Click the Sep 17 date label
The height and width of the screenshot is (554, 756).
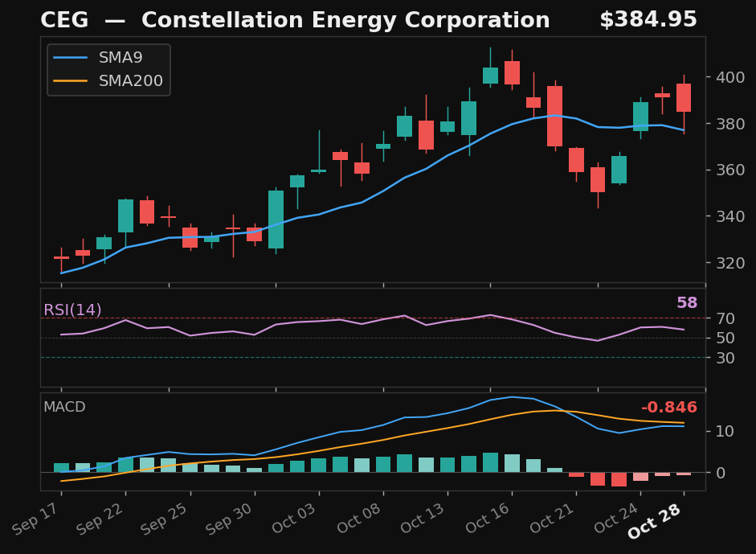35,519
